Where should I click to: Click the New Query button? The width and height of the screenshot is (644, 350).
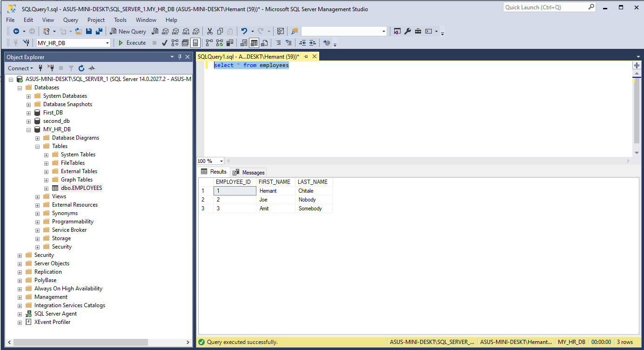click(x=128, y=31)
